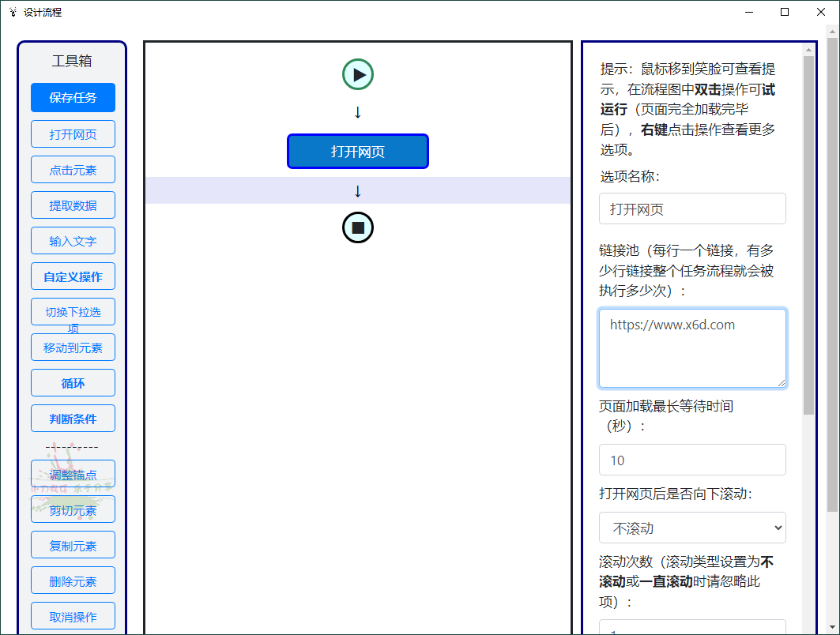This screenshot has height=635, width=840.
Task: Choose the 点击元素 toolbox action
Action: point(73,170)
